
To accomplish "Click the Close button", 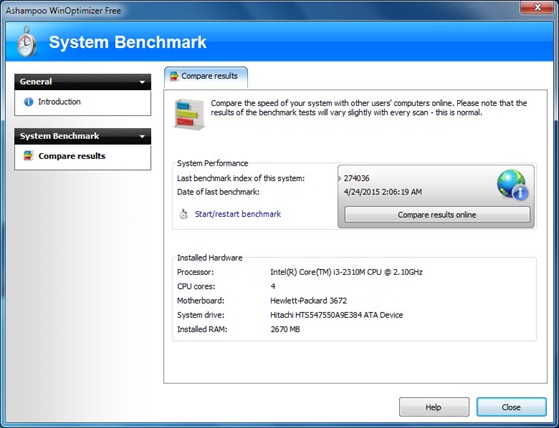I will click(x=511, y=407).
